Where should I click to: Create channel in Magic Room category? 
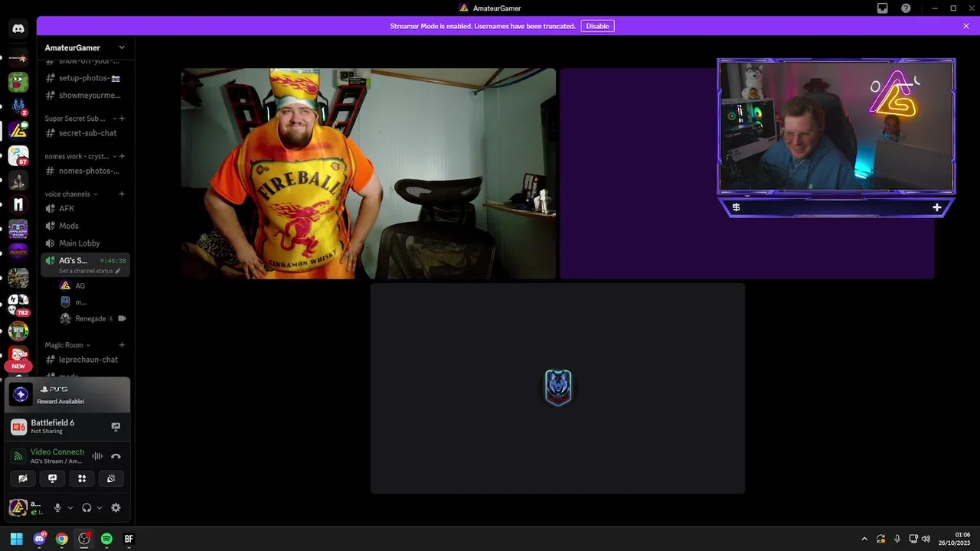coord(122,345)
